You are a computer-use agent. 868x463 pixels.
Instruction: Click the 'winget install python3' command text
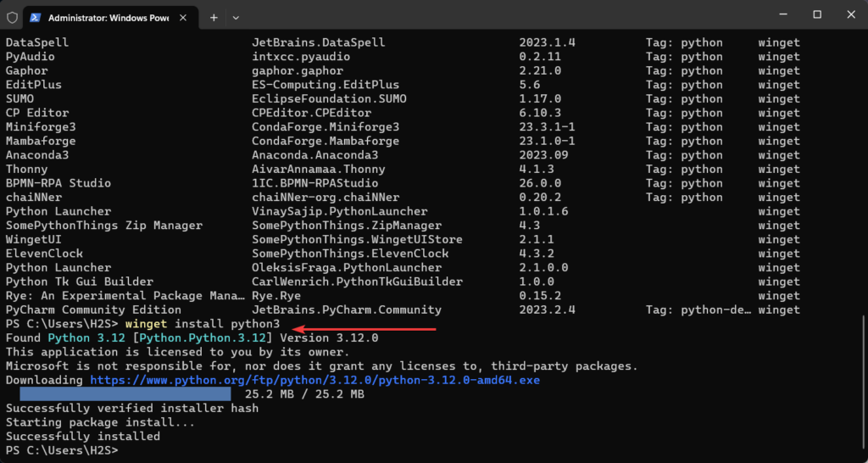[203, 324]
